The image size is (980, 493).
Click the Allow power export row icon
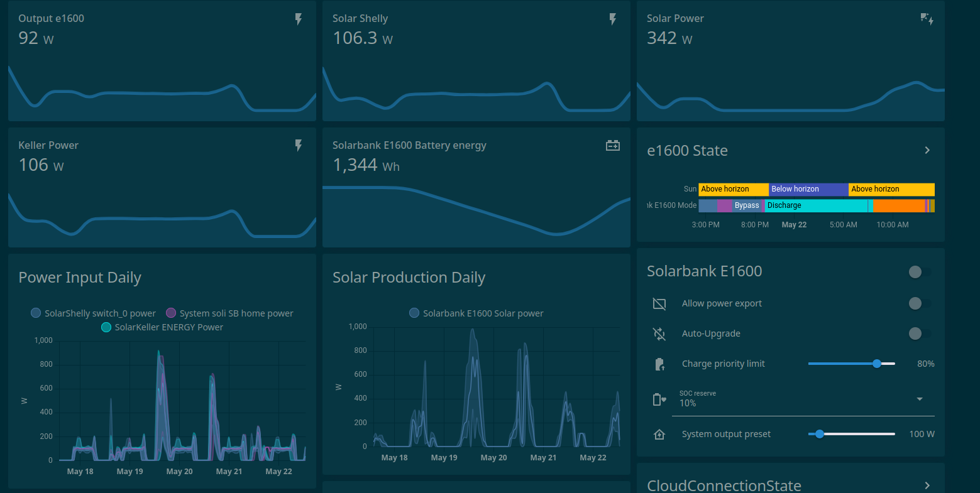[x=659, y=304]
